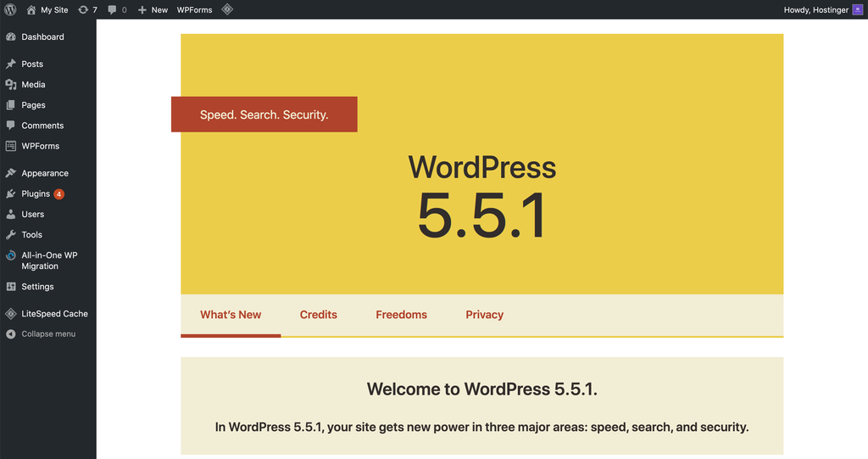Click the 'three major areas' intro sentence
868x459 pixels.
pos(482,427)
